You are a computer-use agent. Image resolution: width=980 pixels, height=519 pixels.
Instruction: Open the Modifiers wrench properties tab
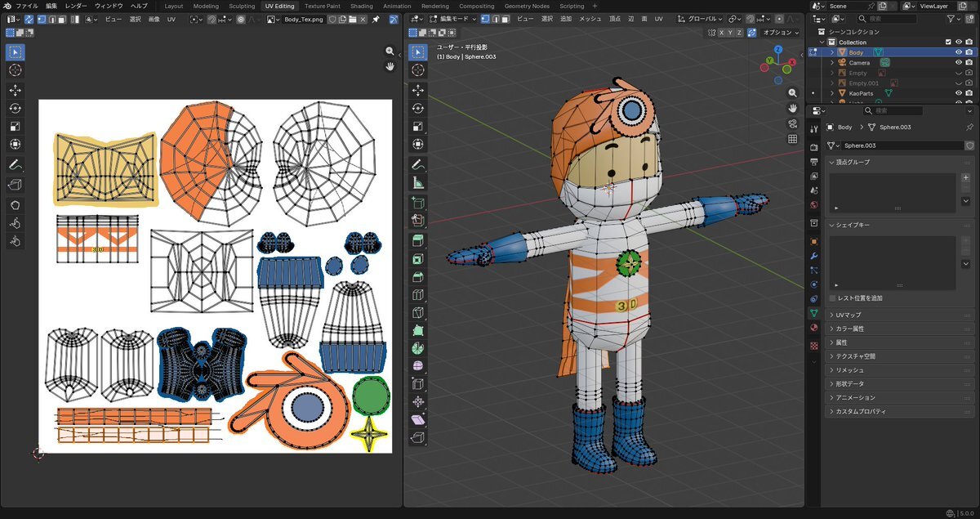coord(813,256)
